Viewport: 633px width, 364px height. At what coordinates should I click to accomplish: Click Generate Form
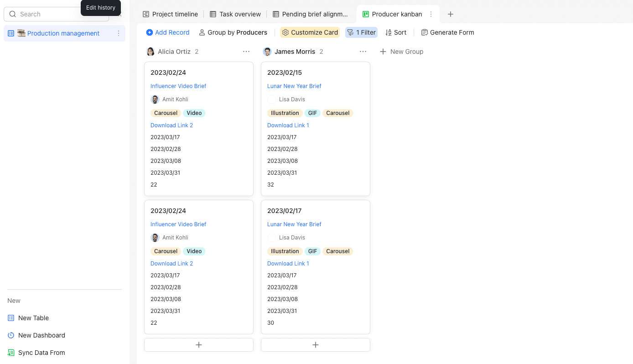[447, 32]
